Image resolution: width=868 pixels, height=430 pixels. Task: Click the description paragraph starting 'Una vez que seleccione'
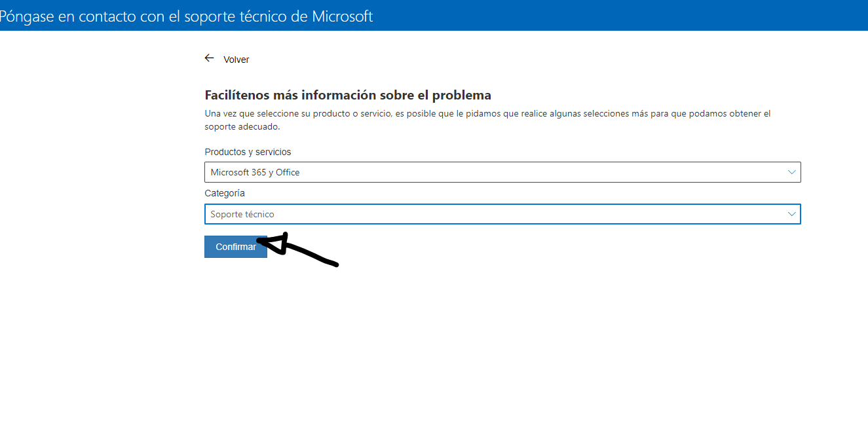point(487,120)
